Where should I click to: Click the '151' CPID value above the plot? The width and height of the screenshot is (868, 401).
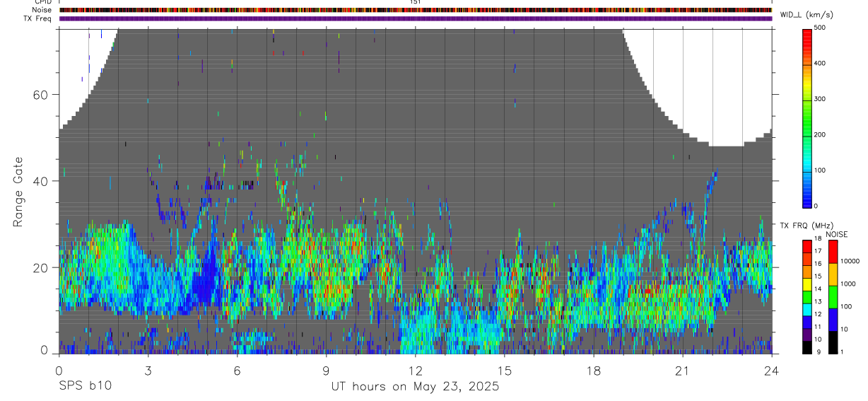pos(416,2)
